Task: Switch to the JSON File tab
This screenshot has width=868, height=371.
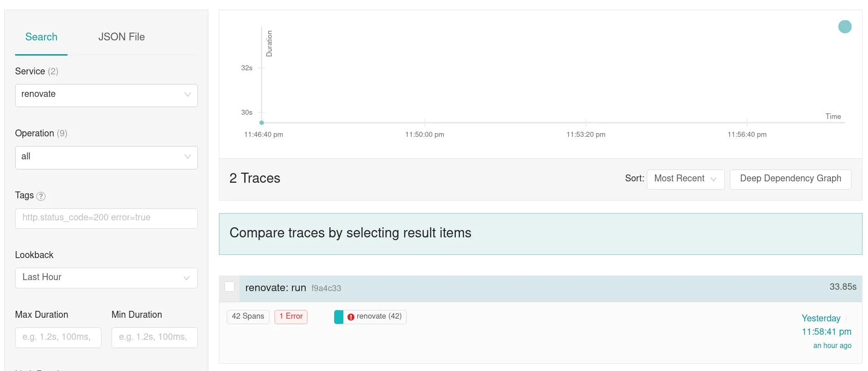Action: pyautogui.click(x=122, y=37)
